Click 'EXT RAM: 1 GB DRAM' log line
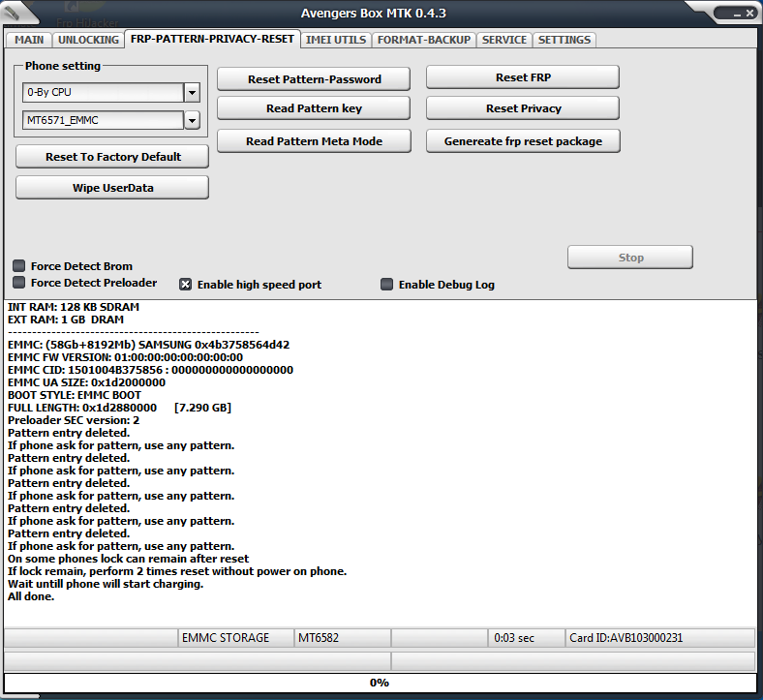Viewport: 763px width, 700px height. pos(66,320)
